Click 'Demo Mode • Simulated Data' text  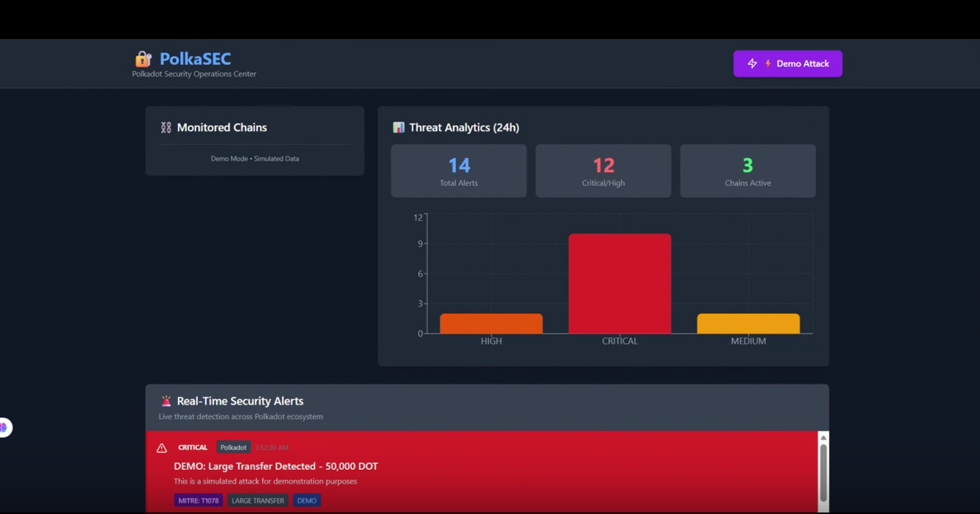[255, 159]
